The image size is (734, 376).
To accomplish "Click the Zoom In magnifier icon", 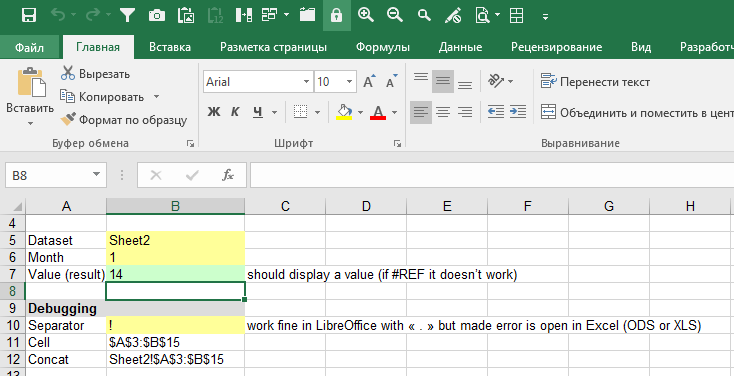I will 366,15.
